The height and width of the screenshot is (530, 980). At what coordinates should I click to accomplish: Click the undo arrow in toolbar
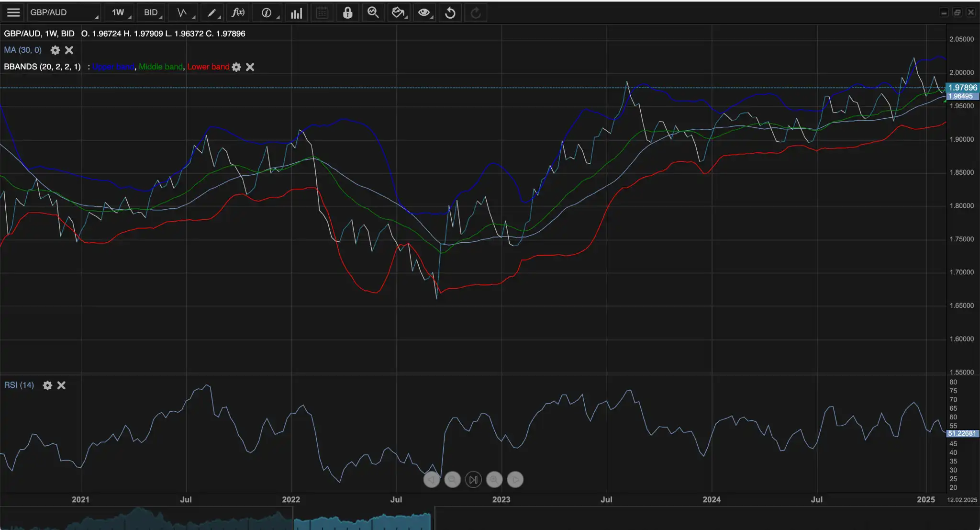[x=450, y=12]
